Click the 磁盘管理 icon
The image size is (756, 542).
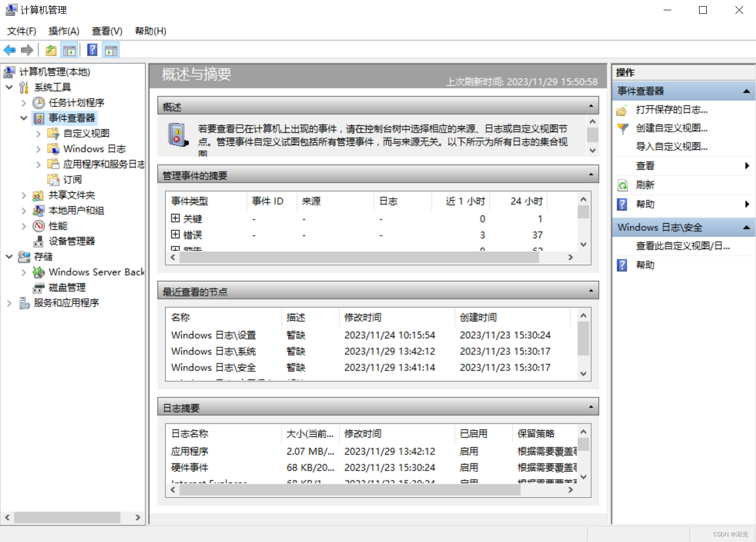point(38,287)
